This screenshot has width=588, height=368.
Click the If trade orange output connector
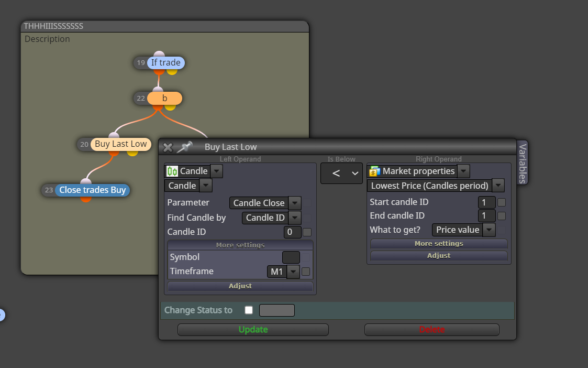(159, 71)
